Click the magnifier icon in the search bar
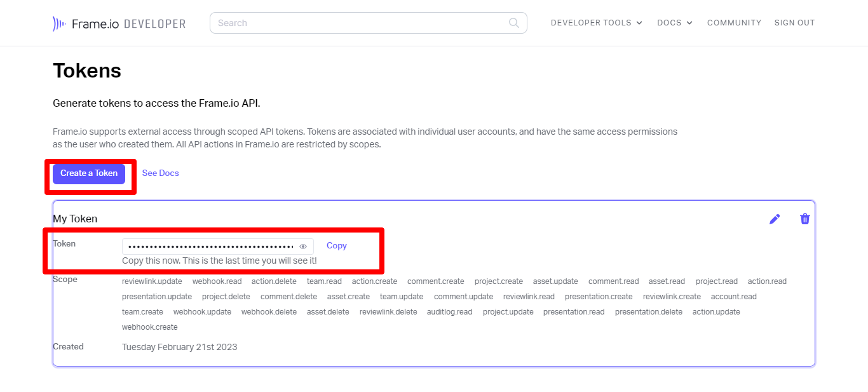This screenshot has width=868, height=392. pyautogui.click(x=514, y=23)
